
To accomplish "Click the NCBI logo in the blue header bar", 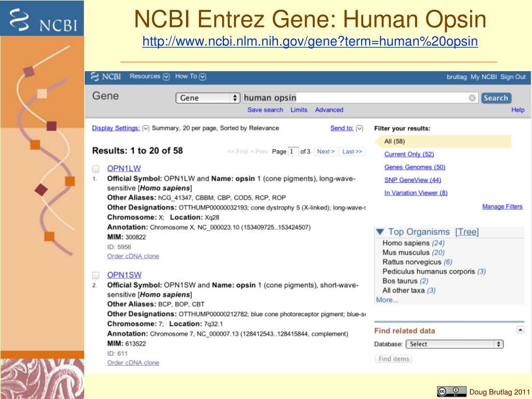I will 105,77.
